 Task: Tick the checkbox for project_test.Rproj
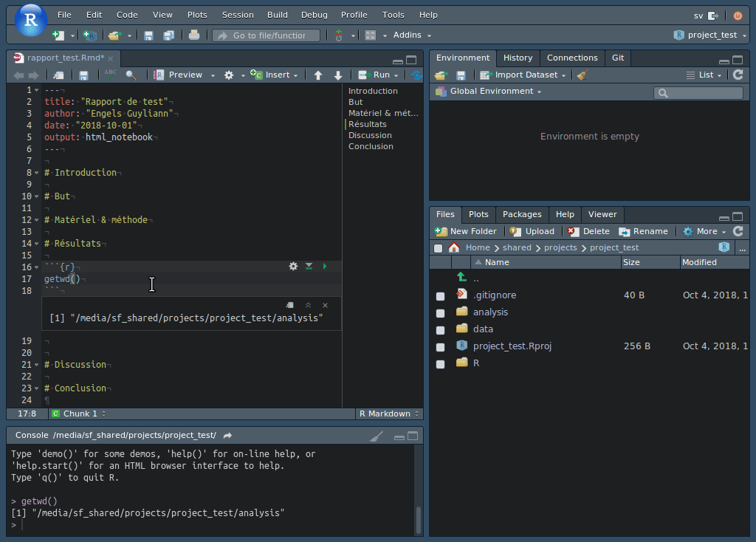click(x=440, y=347)
